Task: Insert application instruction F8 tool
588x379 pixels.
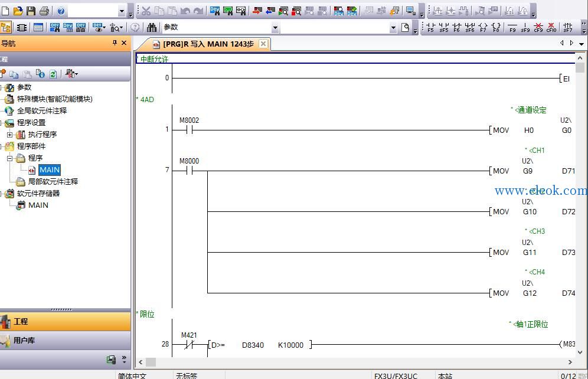Action: (496, 27)
